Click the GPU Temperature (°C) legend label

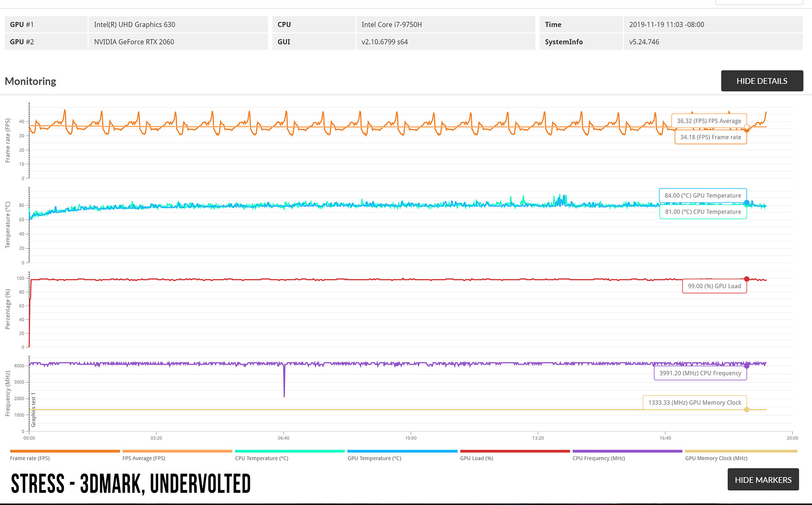374,458
